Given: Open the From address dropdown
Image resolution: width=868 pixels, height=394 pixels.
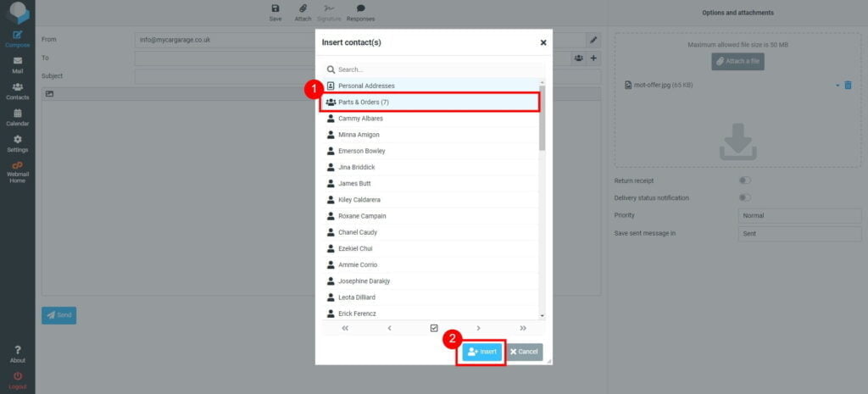Looking at the screenshot, I should point(360,40).
